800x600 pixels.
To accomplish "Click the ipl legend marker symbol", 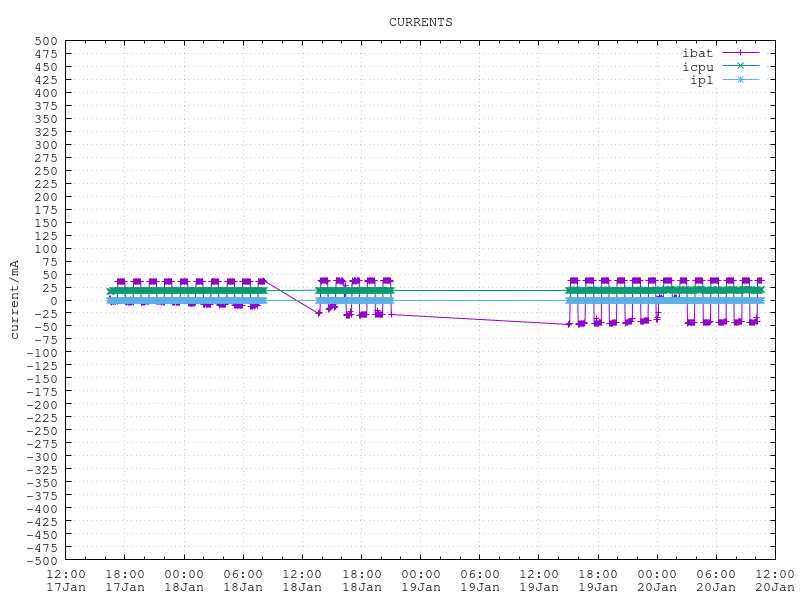I will pyautogui.click(x=740, y=80).
